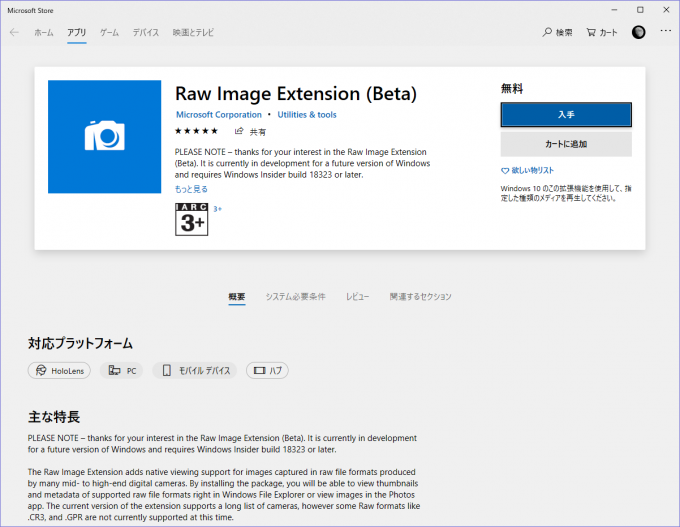The height and width of the screenshot is (527, 680).
Task: Click the 主な特長 heading
Action: pos(54,417)
